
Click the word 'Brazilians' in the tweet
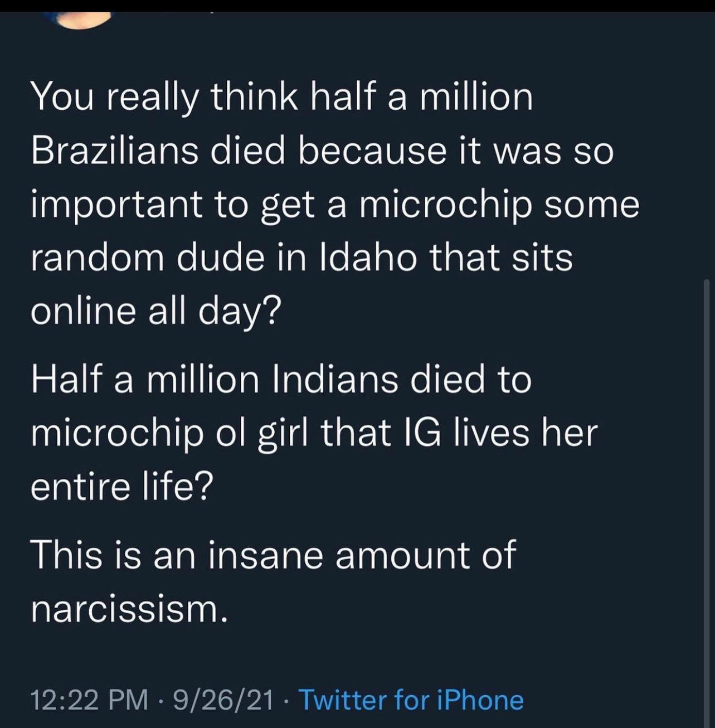click(x=114, y=152)
